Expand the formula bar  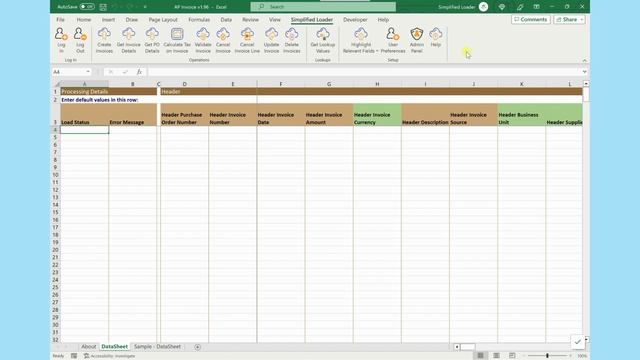pos(584,72)
